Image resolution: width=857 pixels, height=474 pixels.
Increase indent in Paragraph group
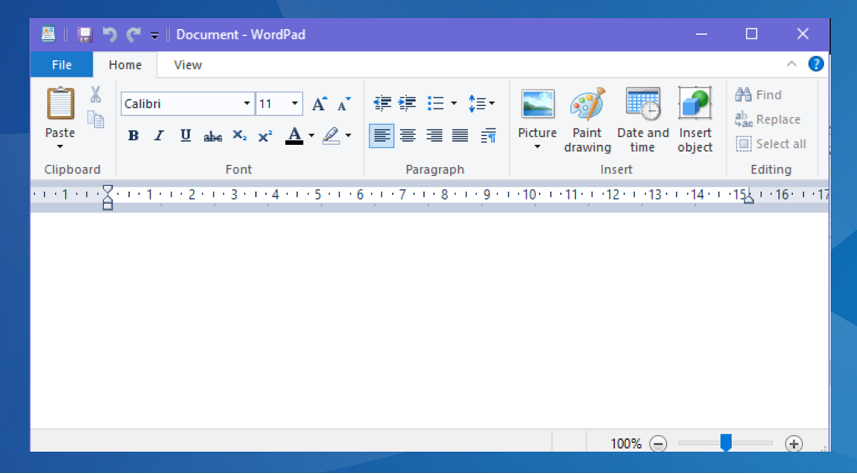click(x=407, y=103)
